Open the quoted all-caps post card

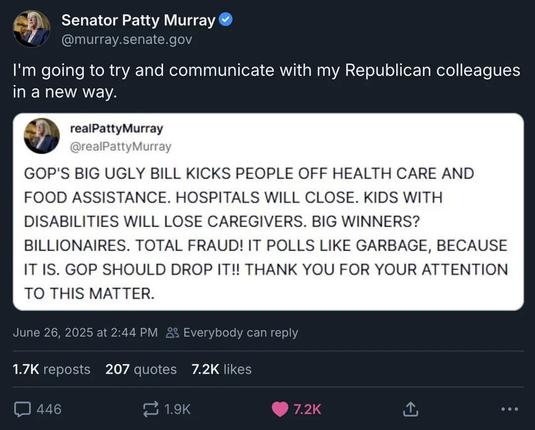click(268, 212)
